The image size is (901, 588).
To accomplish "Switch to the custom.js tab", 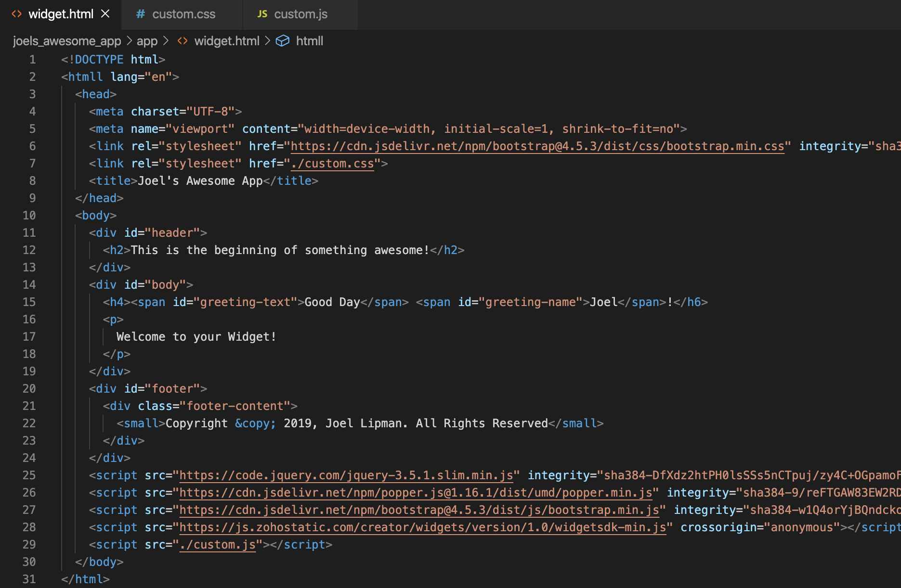I will [300, 14].
